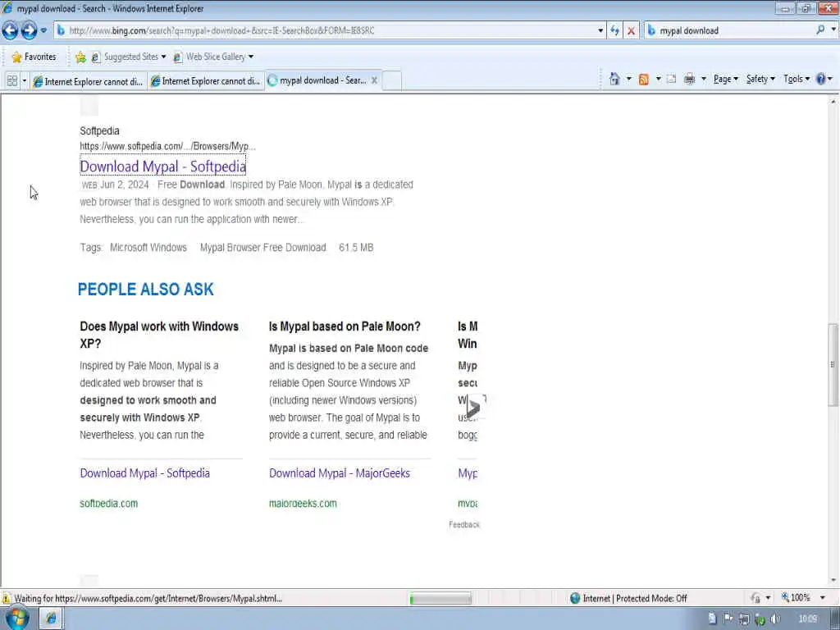Click green majorgeeks.com link
840x630 pixels.
tap(303, 503)
